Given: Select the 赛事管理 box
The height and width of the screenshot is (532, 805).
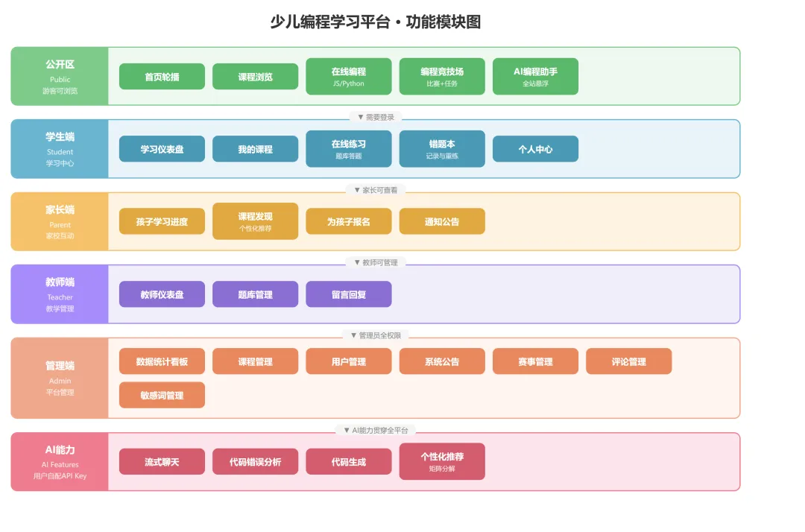Looking at the screenshot, I should 535,361.
